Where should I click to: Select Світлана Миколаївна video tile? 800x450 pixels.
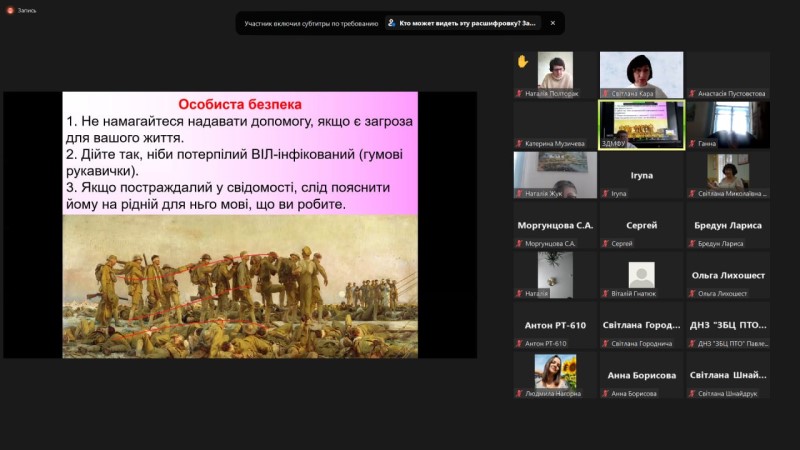tap(728, 174)
